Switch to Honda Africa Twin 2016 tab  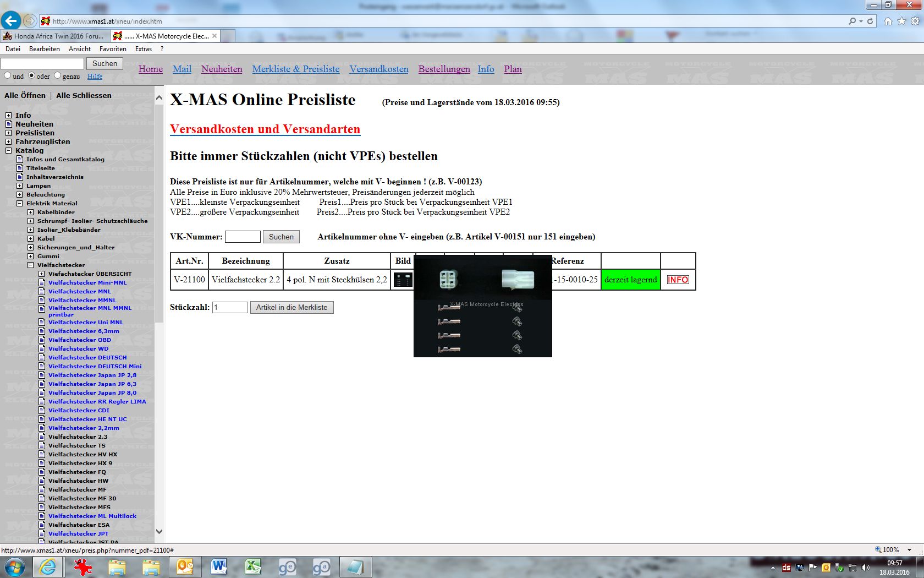tap(55, 36)
